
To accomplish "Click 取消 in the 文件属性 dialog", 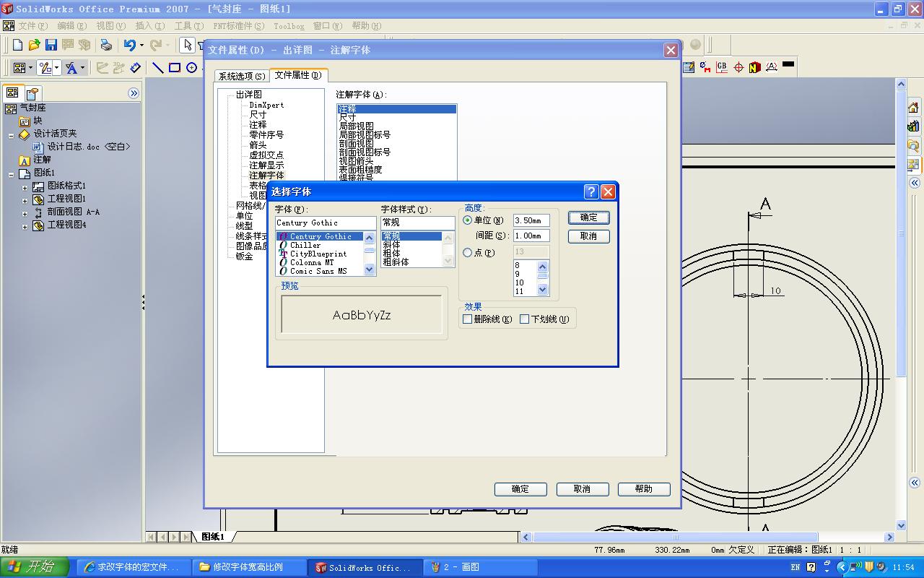I will tap(583, 489).
